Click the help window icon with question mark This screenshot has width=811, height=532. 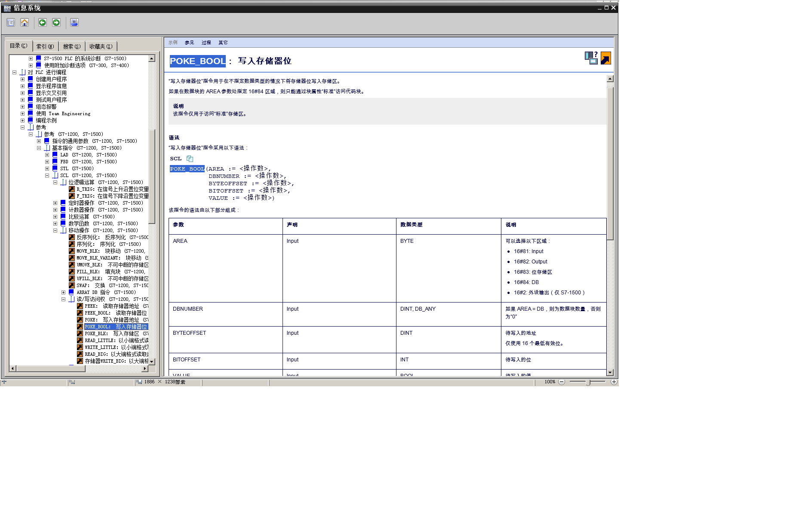click(591, 58)
